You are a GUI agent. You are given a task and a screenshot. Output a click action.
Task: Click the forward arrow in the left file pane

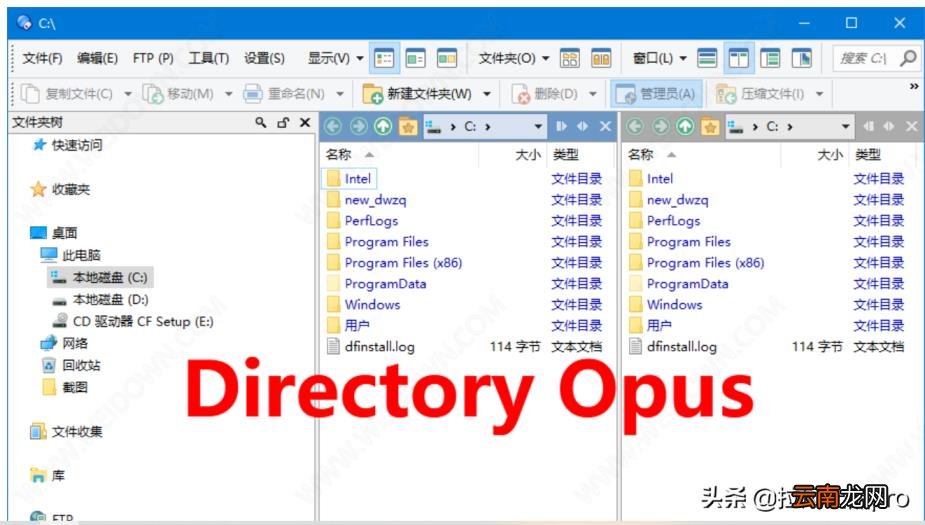(x=358, y=126)
